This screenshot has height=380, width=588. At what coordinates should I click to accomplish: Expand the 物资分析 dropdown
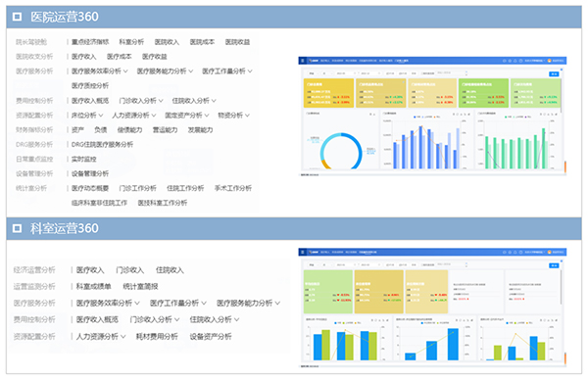coord(233,115)
